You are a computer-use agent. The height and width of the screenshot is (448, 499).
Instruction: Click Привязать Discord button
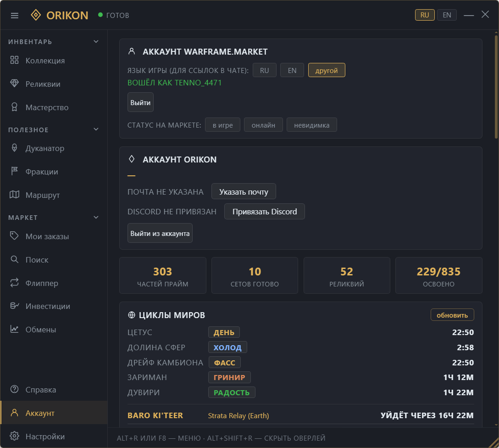tap(265, 212)
